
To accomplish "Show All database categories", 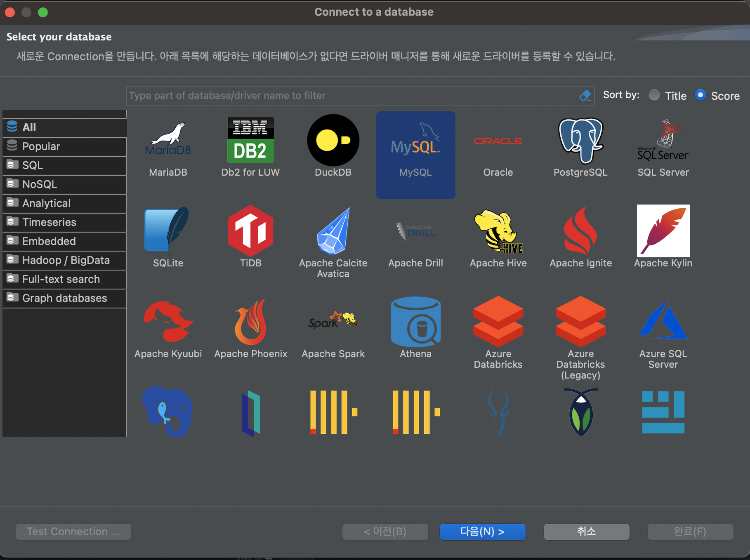I will tap(64, 127).
